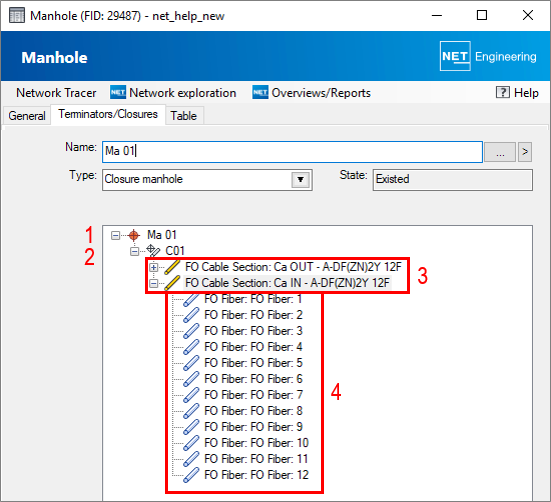Expand the Ca OUT cable section
Viewport: 551px width, 502px height.
[153, 267]
